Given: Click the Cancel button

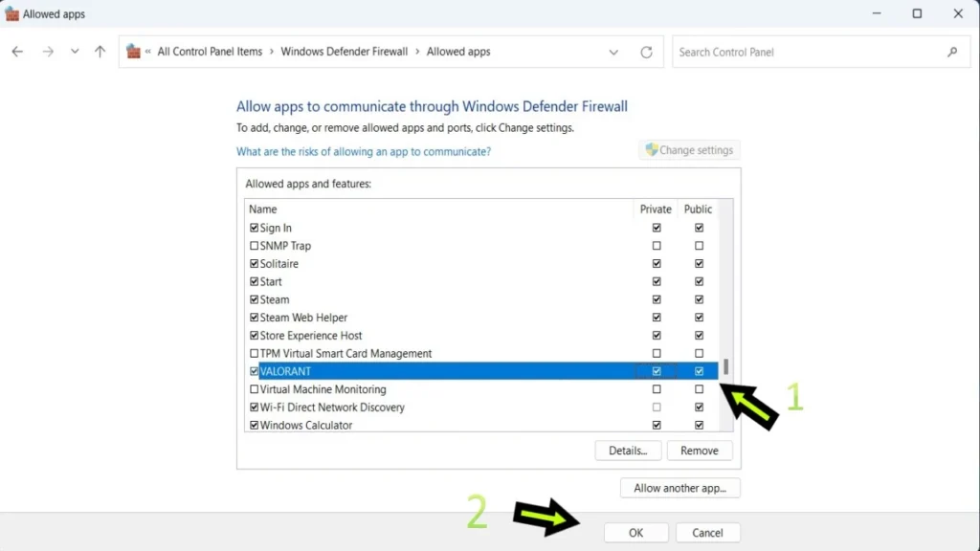Looking at the screenshot, I should tap(707, 533).
